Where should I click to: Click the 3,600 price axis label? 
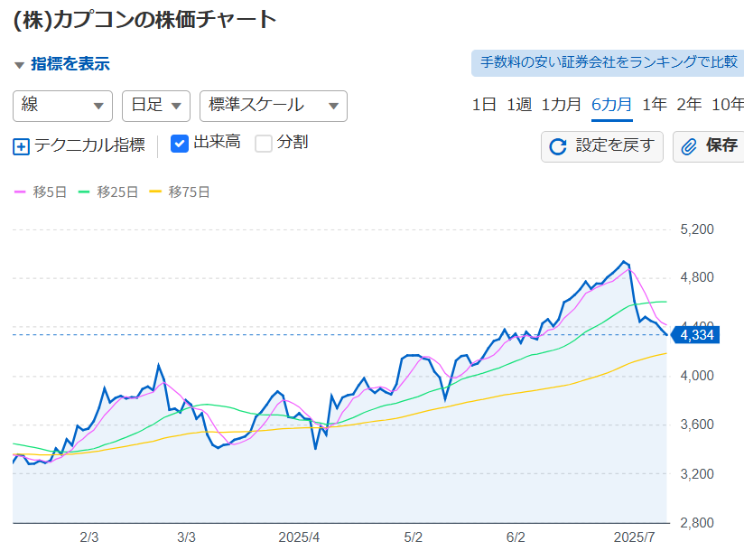click(696, 425)
